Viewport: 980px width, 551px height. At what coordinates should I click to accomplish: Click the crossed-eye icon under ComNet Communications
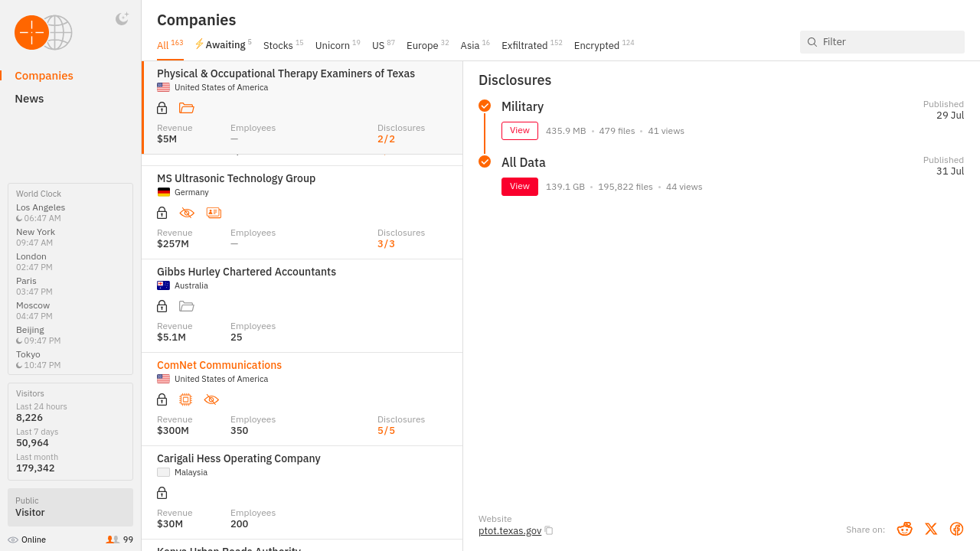point(211,399)
